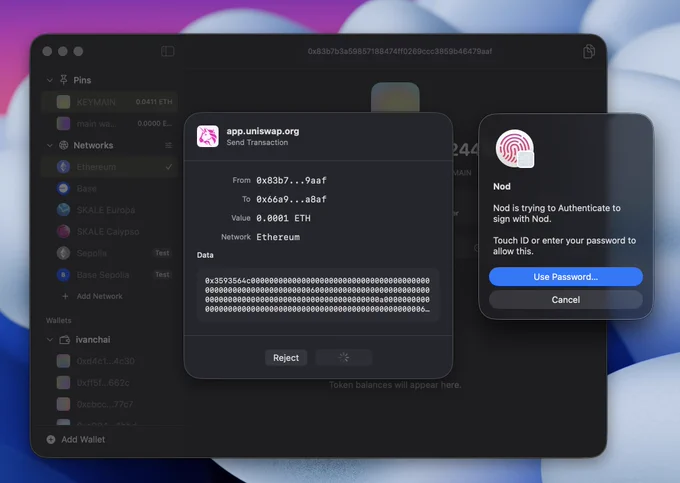Click the globe icon beside Networks
This screenshot has height=483, width=680.
click(x=63, y=145)
